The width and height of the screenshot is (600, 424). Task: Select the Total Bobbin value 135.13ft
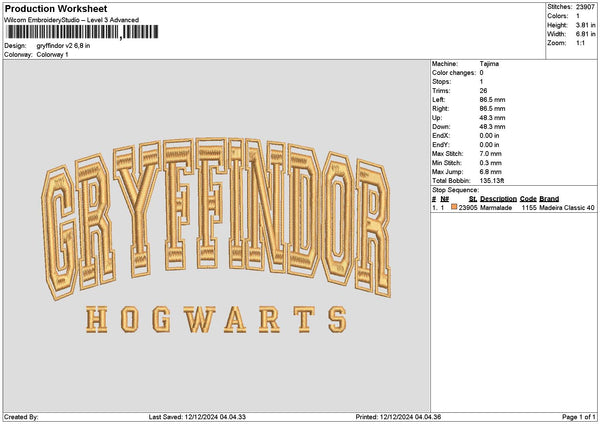click(492, 181)
